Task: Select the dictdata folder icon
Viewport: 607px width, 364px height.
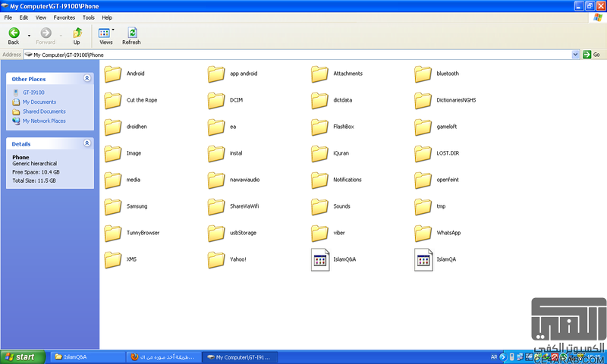Action: coord(319,101)
